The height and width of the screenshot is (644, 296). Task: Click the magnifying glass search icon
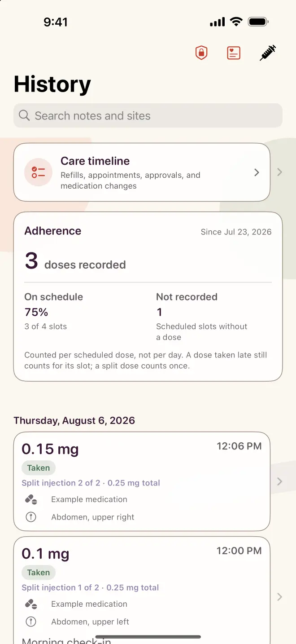pyautogui.click(x=24, y=115)
